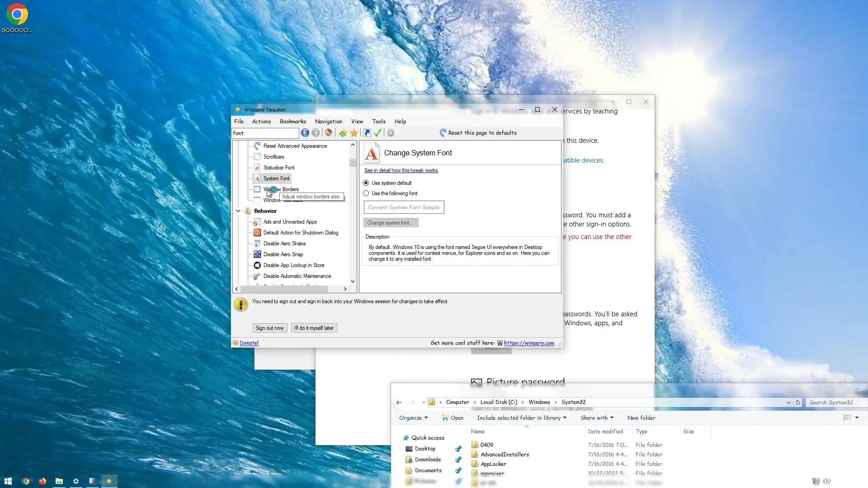
Task: Open bookmarks via the orange star icon
Action: tap(354, 133)
